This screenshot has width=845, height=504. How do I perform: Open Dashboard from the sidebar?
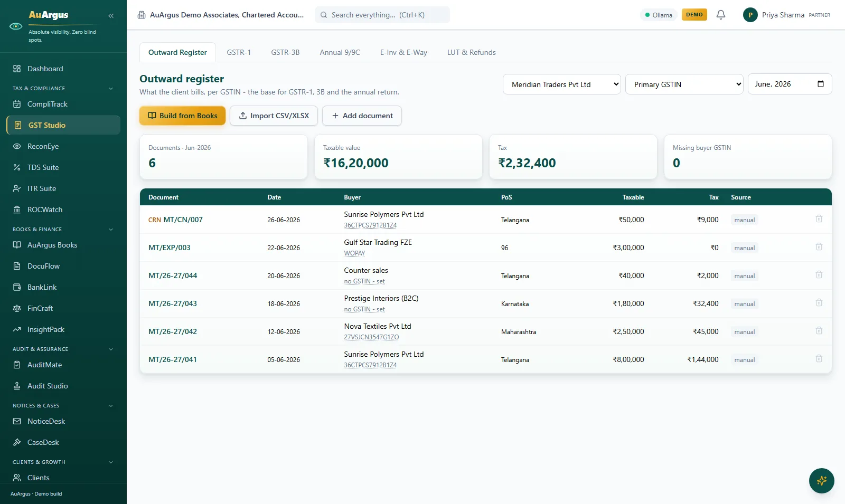click(x=63, y=69)
